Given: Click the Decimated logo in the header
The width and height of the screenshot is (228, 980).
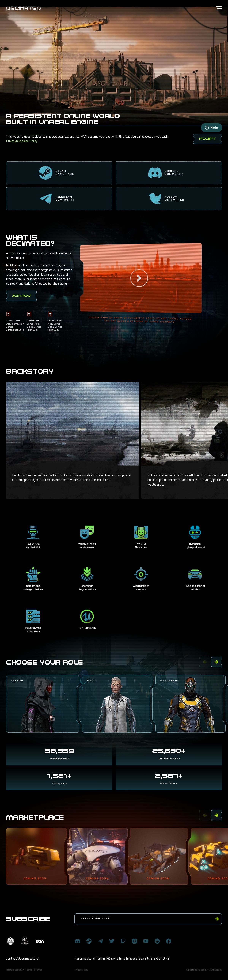Looking at the screenshot, I should pos(24,8).
